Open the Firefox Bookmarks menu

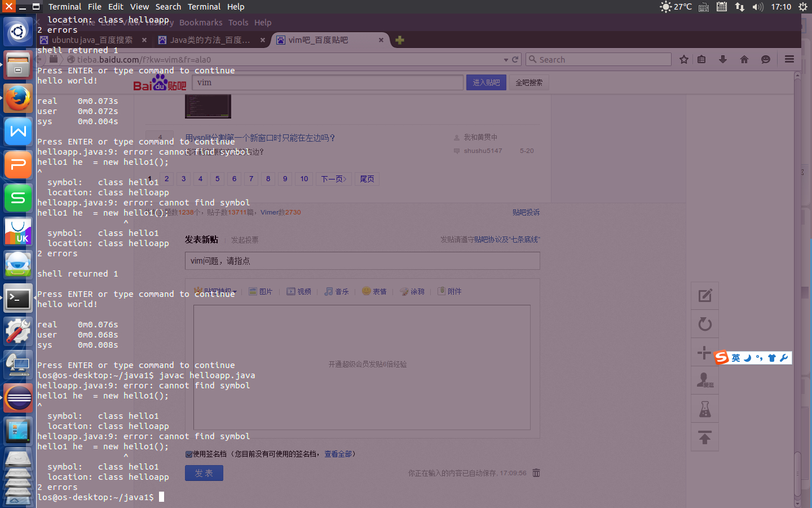[201, 23]
